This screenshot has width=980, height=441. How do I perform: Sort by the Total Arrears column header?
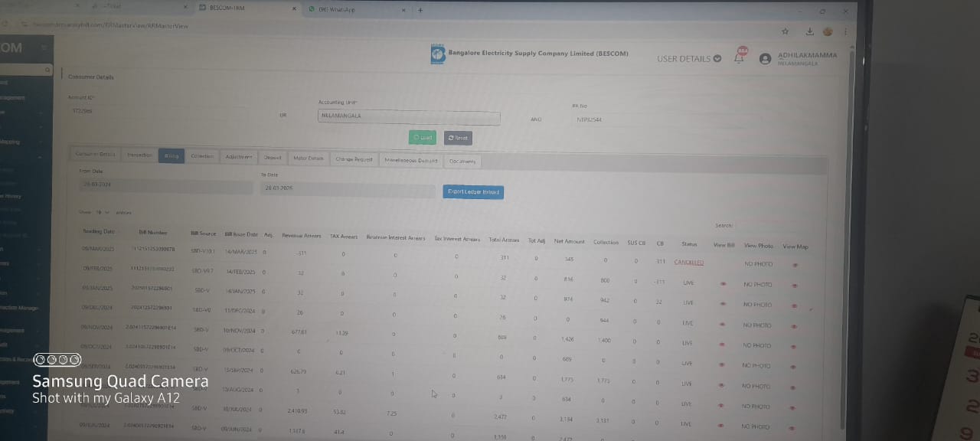[505, 240]
